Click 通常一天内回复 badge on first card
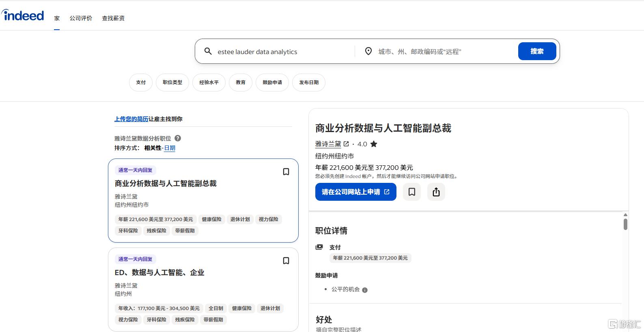The width and height of the screenshot is (644, 332). (x=136, y=170)
